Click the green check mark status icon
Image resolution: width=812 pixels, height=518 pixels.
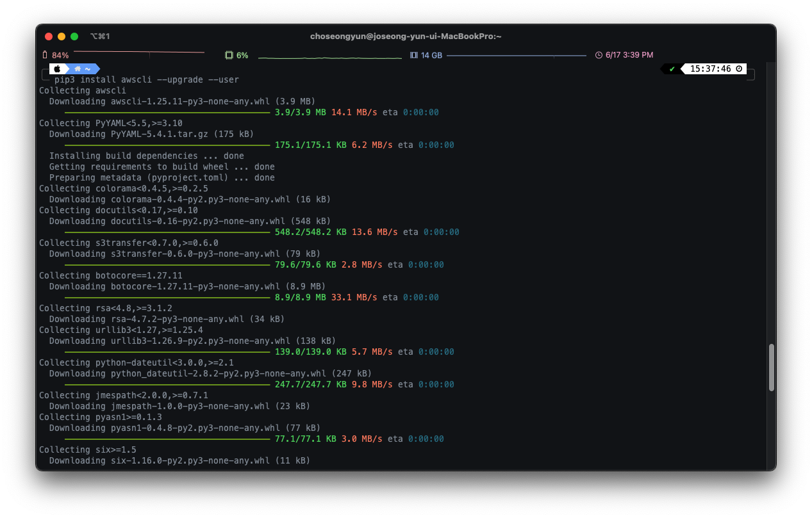[672, 69]
